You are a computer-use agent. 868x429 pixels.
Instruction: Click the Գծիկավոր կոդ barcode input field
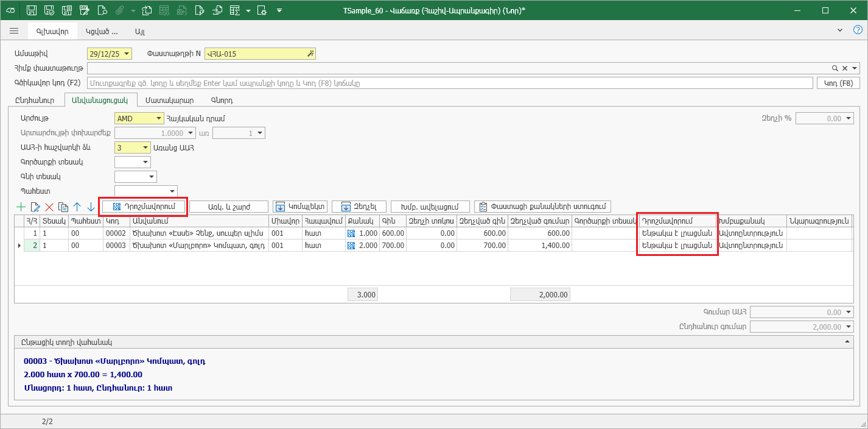click(450, 83)
